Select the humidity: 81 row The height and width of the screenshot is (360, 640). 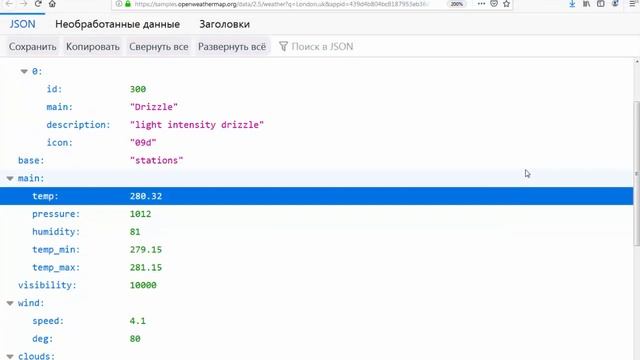point(317,232)
